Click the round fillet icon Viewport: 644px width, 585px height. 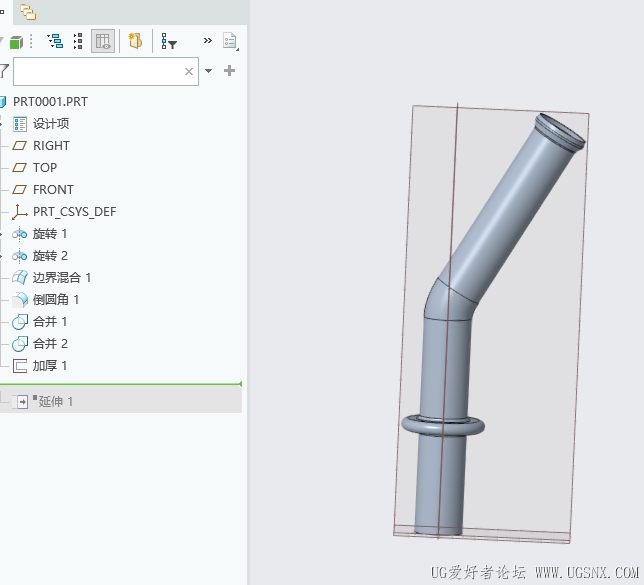pos(20,300)
